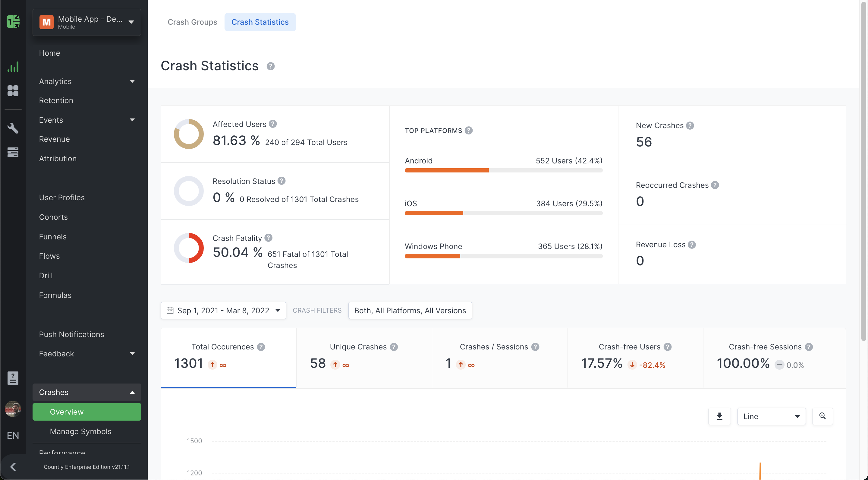
Task: Open the dashboards grid sidebar icon
Action: (13, 91)
